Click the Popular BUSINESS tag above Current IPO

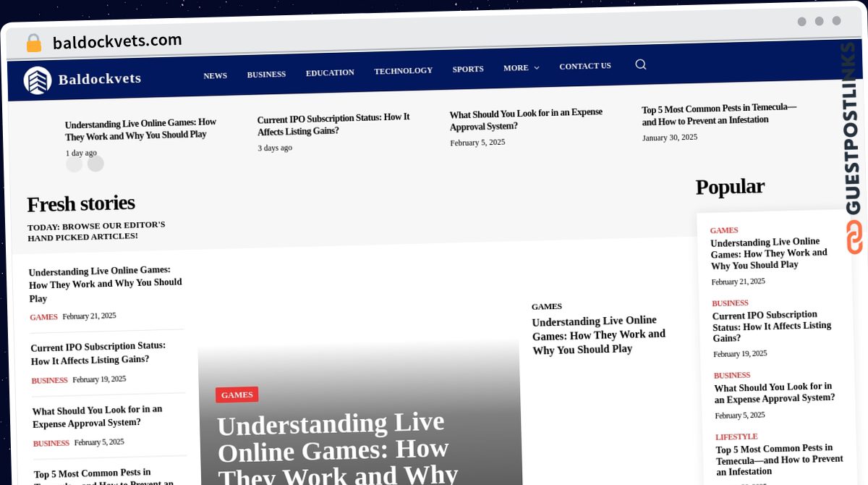click(730, 303)
